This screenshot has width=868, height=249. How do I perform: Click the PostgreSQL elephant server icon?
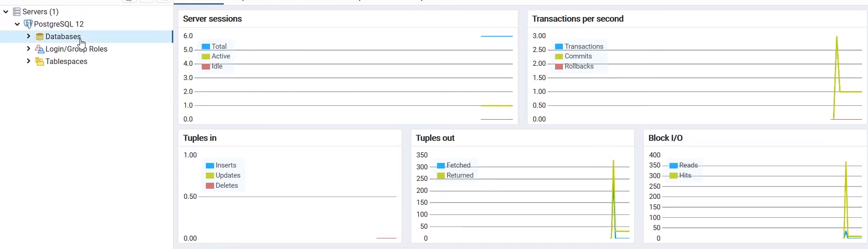[28, 24]
